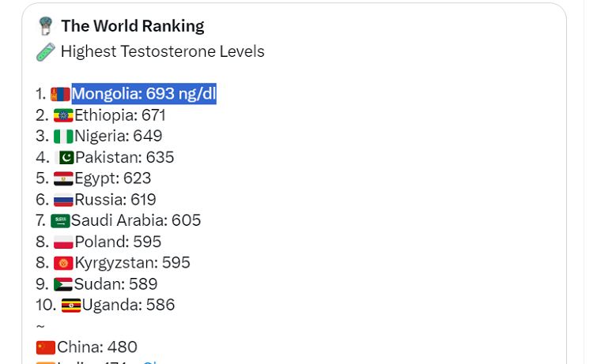Click the Poland flag emoji
Viewport: 593px width, 364px height.
point(64,242)
